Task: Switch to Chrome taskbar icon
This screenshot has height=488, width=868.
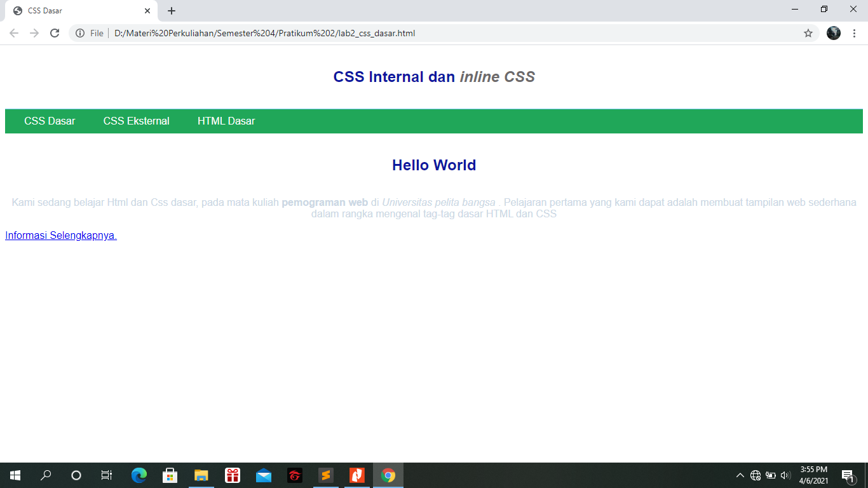Action: click(x=388, y=475)
